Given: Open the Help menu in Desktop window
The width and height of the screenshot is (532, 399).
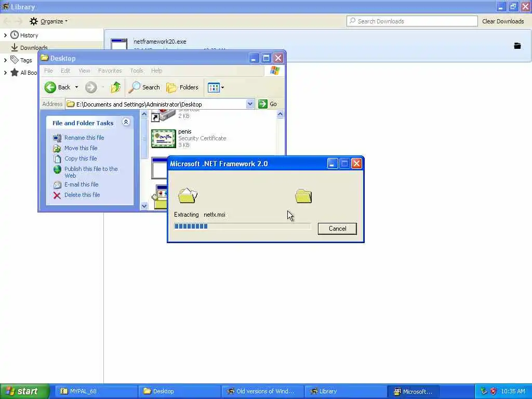Looking at the screenshot, I should pos(156,71).
